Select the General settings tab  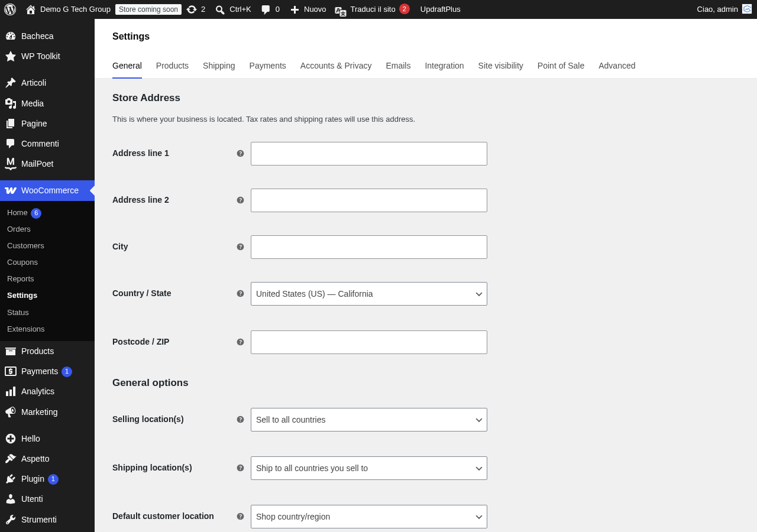[x=127, y=66]
